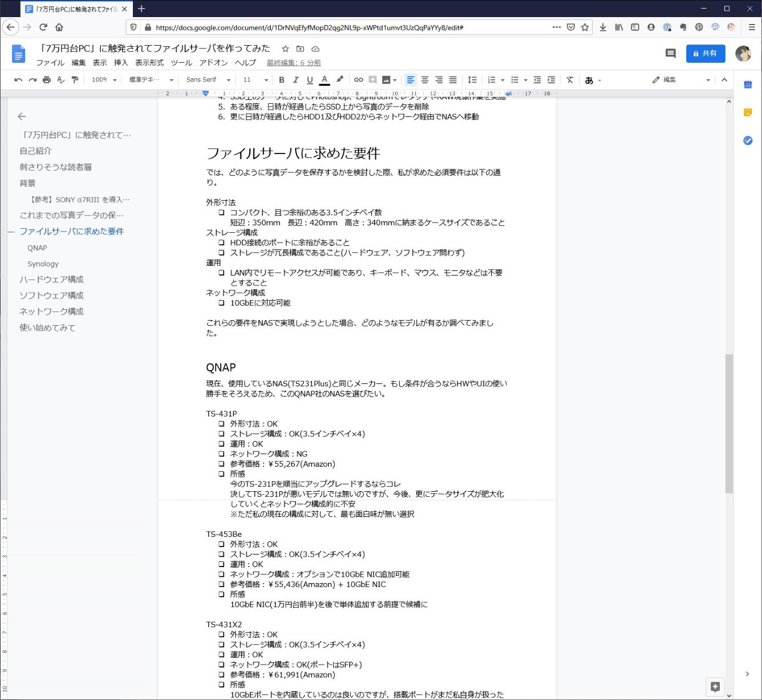Align text right

pyautogui.click(x=439, y=80)
